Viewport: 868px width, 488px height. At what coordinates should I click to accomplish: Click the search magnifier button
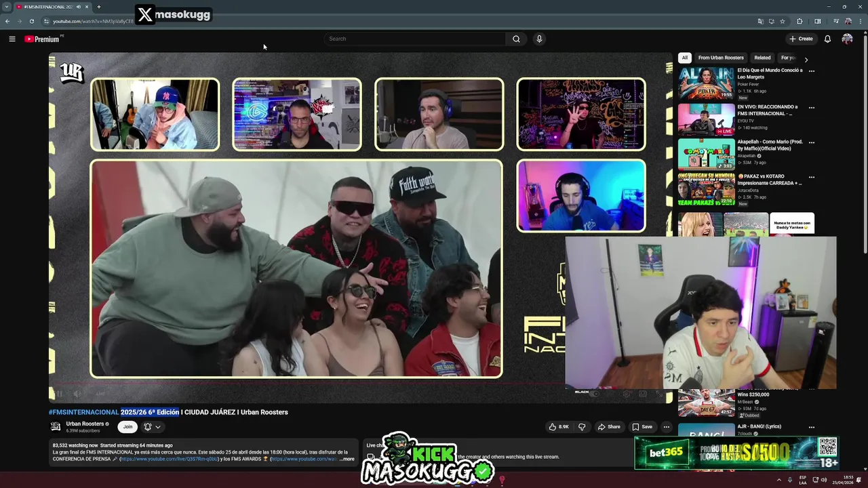[x=516, y=39]
